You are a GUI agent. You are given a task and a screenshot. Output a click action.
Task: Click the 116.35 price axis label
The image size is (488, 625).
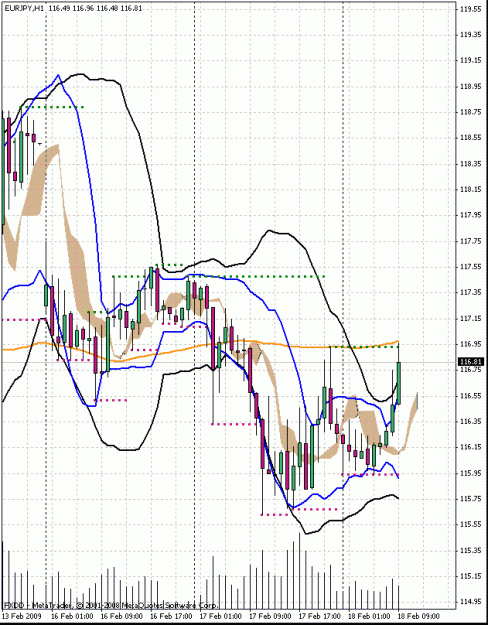pos(470,421)
